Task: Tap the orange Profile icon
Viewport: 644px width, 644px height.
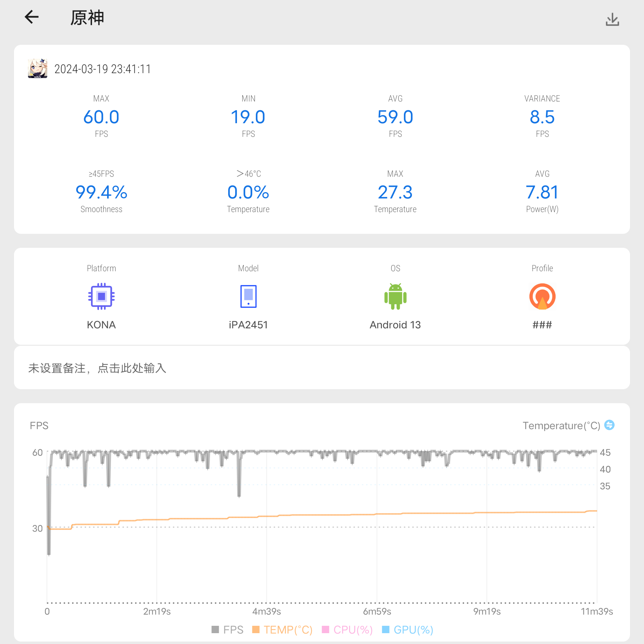Action: (x=542, y=296)
